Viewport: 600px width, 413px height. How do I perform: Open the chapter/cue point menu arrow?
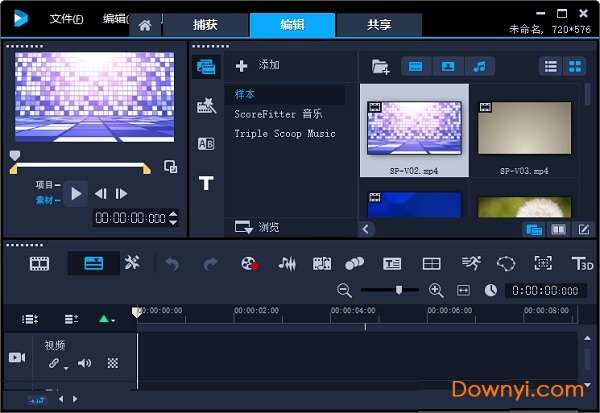(x=114, y=320)
